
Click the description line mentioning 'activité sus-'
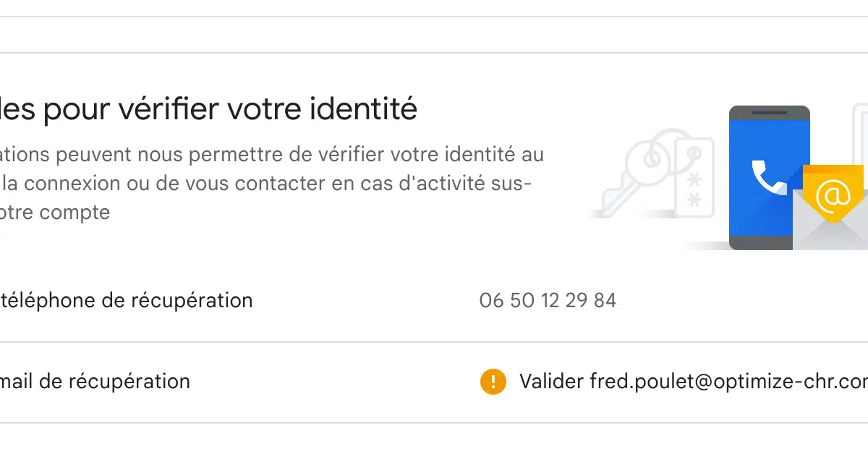[x=265, y=184]
